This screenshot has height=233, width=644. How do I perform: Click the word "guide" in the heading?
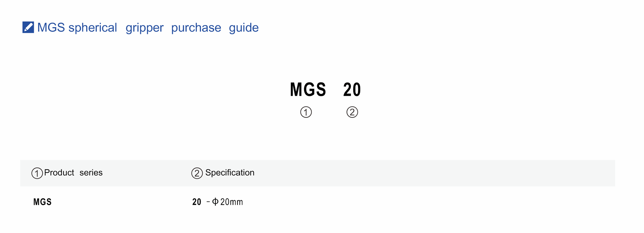(x=244, y=28)
